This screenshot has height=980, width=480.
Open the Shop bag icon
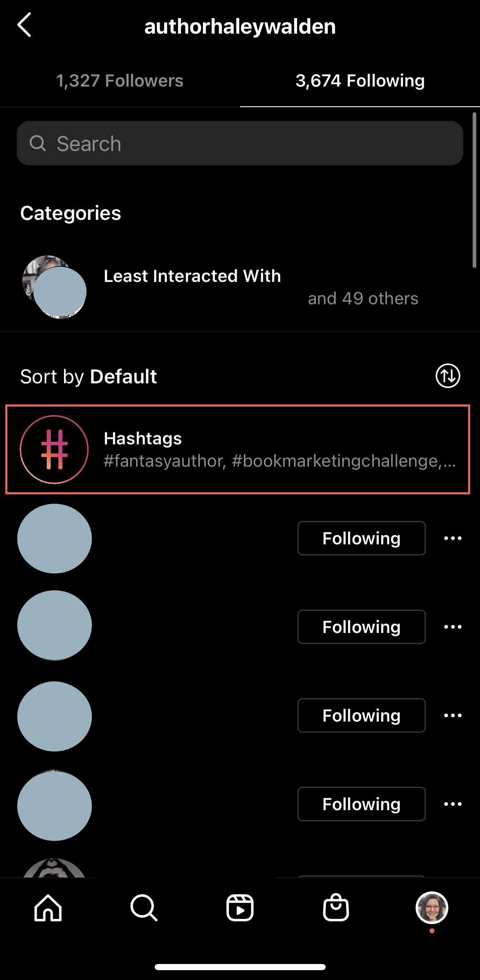(336, 908)
